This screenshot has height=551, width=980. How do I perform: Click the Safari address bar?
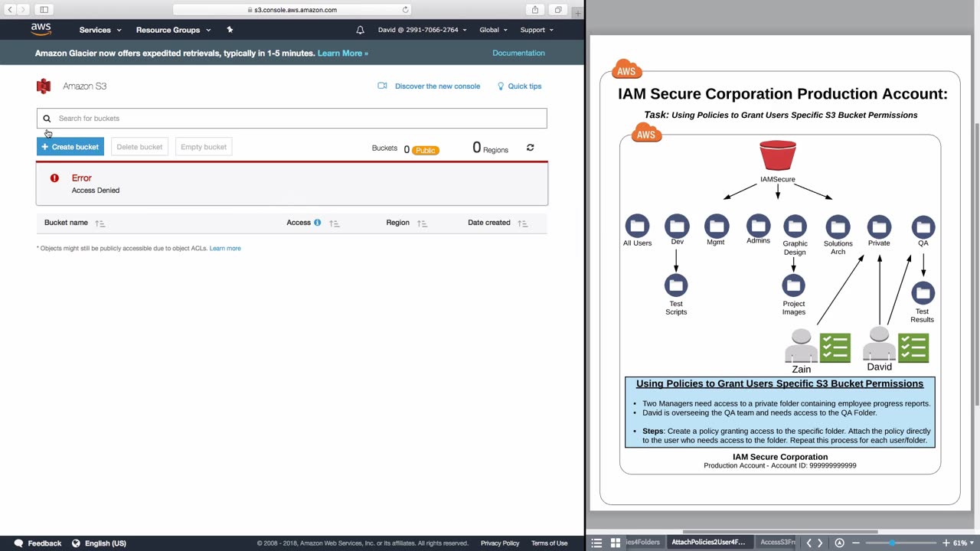point(292,10)
